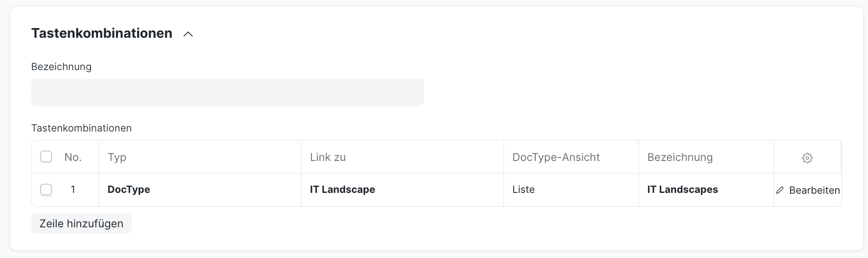Add a row with Zeile hinzufügen
Image resolution: width=868 pixels, height=258 pixels.
point(81,224)
